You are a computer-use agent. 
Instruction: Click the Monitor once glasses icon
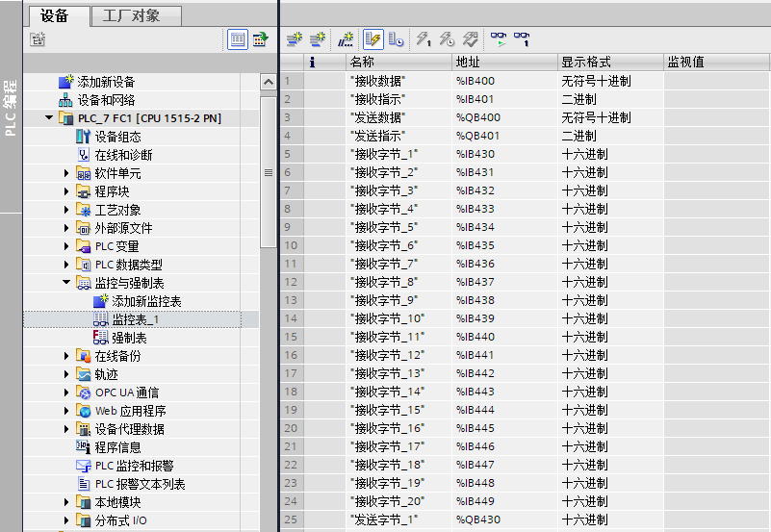pyautogui.click(x=522, y=39)
